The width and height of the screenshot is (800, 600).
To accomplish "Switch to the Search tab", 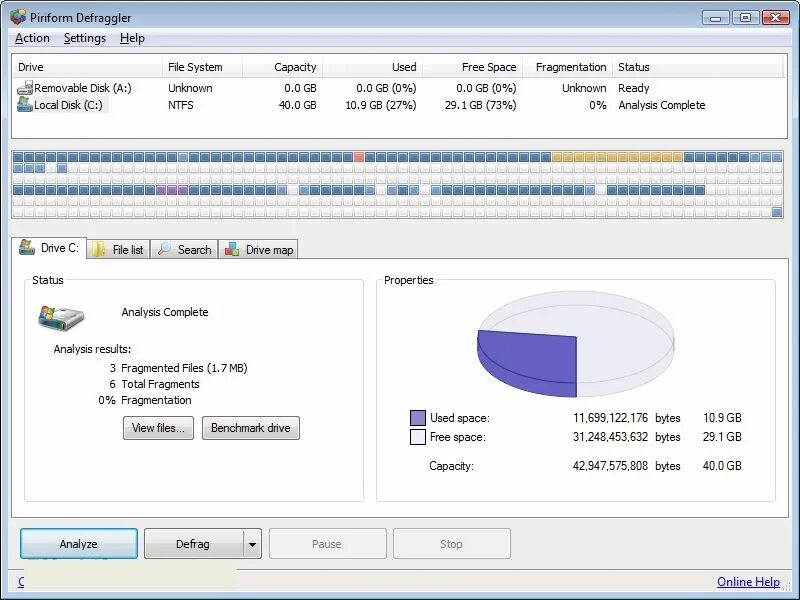I will 184,249.
